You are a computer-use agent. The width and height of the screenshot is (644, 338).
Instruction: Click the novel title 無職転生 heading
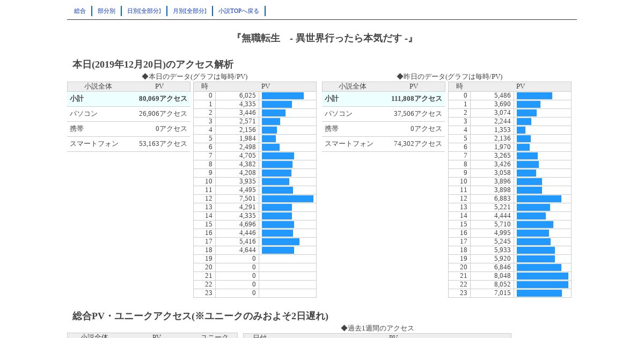[x=324, y=38]
